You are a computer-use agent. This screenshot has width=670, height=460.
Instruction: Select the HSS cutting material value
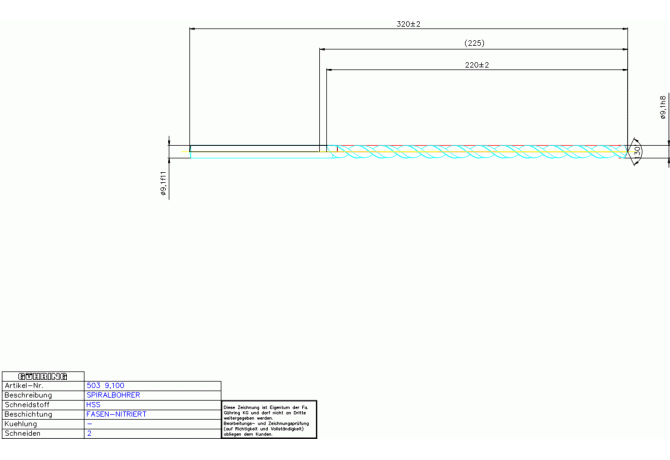coord(94,405)
